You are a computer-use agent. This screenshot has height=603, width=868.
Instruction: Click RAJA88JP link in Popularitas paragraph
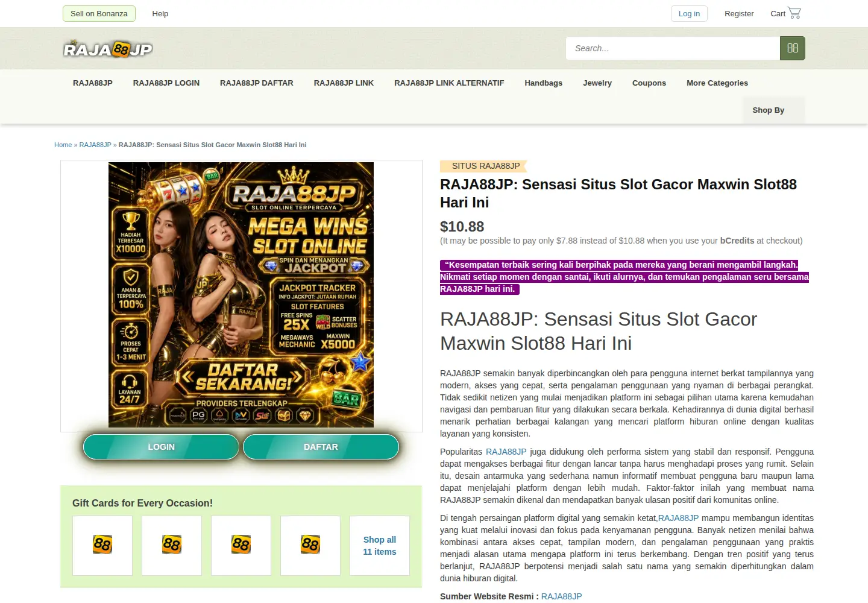pos(506,452)
